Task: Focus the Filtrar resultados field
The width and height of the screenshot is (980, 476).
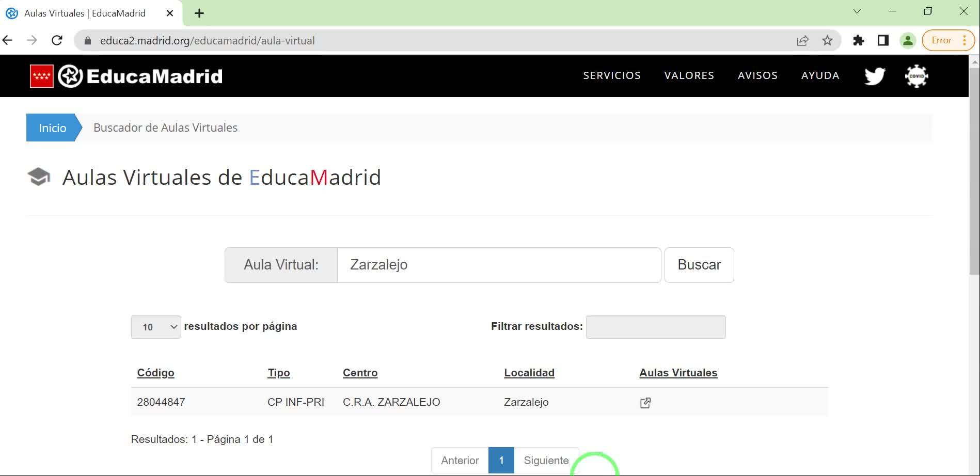Action: coord(656,327)
